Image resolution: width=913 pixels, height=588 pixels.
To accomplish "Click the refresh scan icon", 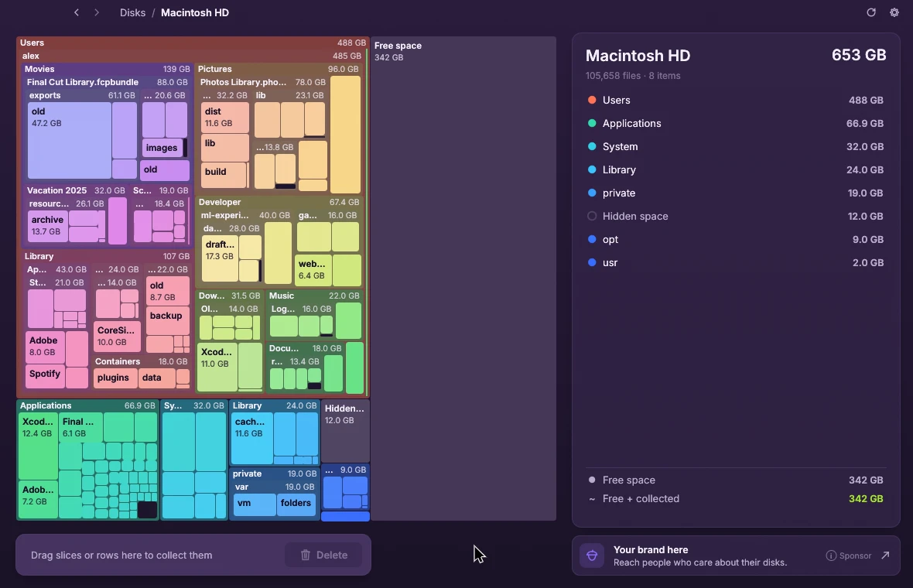I will (871, 12).
